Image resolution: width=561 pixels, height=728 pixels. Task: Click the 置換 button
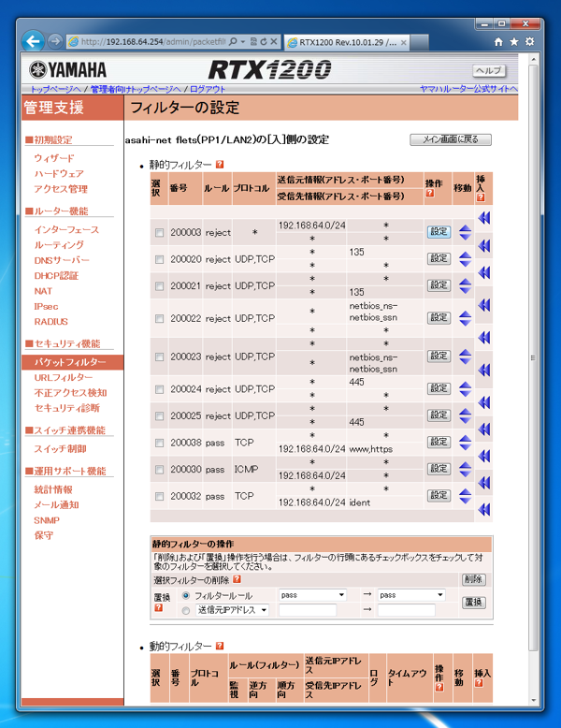tap(473, 603)
